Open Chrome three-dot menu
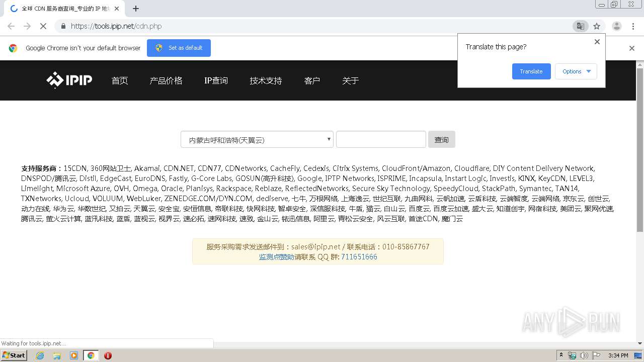 click(633, 26)
